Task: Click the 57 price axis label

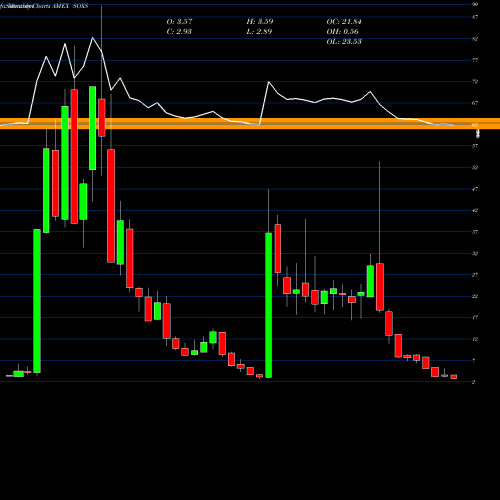Action: click(475, 146)
